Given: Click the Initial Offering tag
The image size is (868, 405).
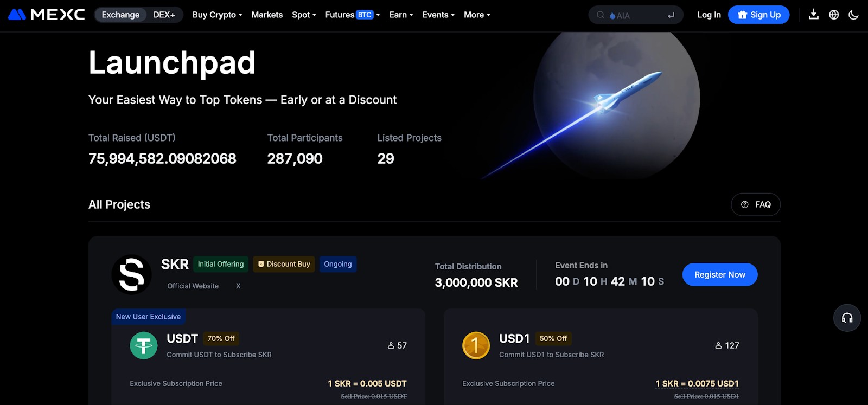Looking at the screenshot, I should click(221, 264).
